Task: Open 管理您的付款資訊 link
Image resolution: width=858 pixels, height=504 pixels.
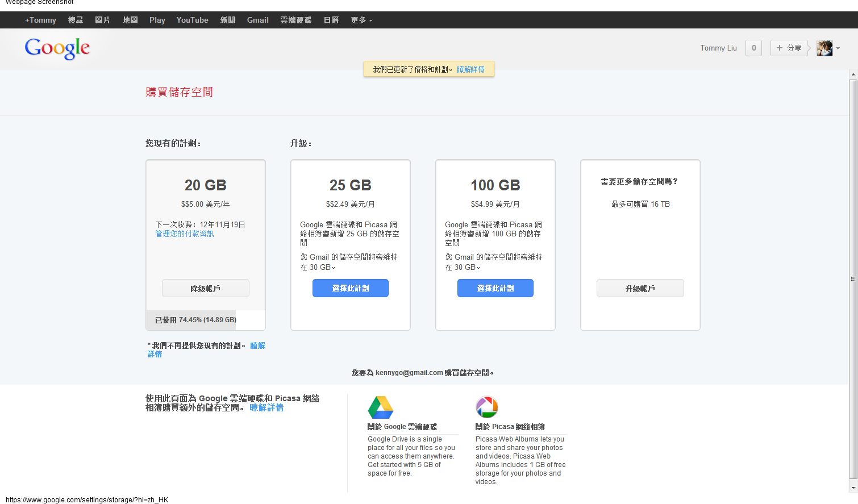Action: (x=185, y=234)
